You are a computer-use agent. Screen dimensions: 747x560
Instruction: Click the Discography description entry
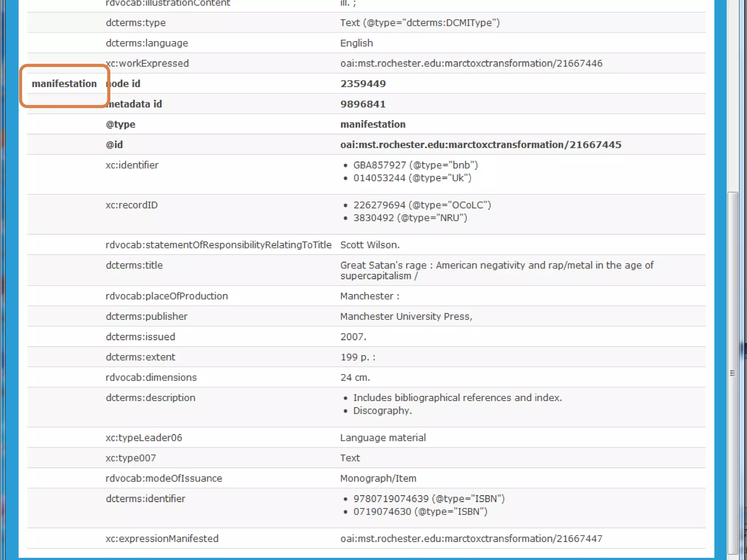pyautogui.click(x=382, y=411)
